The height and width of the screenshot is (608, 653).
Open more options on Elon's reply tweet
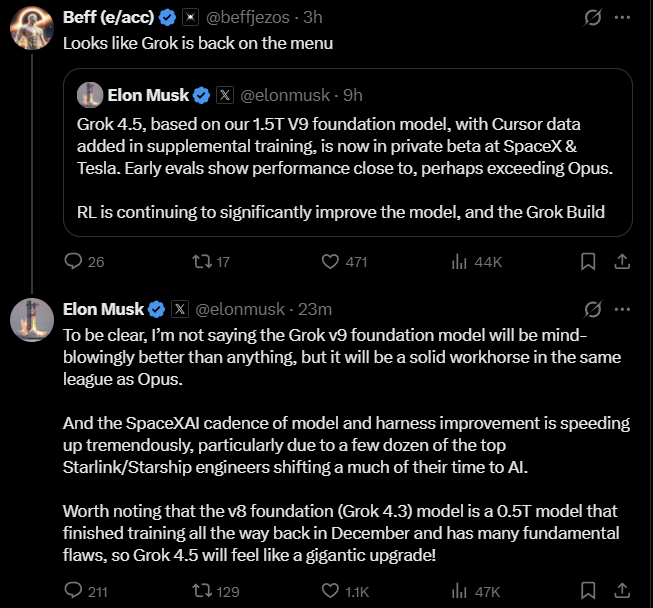point(622,309)
